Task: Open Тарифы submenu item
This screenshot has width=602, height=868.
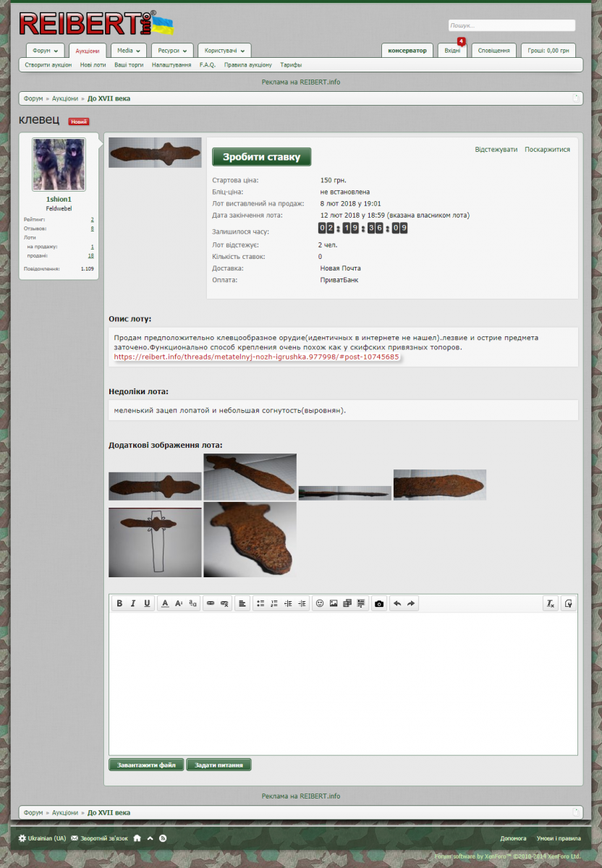Action: (291, 65)
